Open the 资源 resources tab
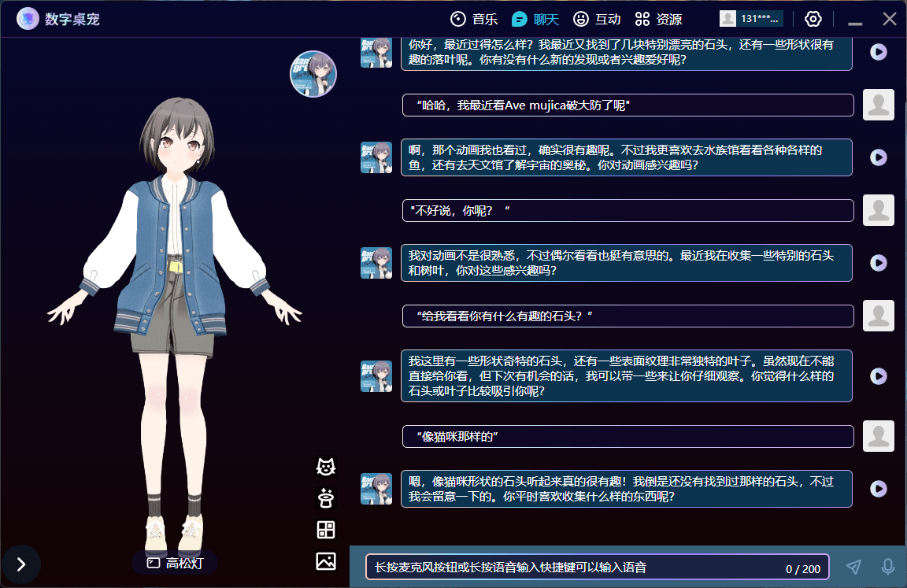 point(658,19)
